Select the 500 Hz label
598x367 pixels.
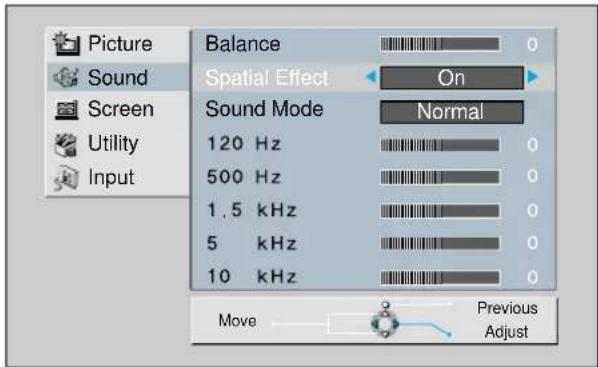coord(244,177)
